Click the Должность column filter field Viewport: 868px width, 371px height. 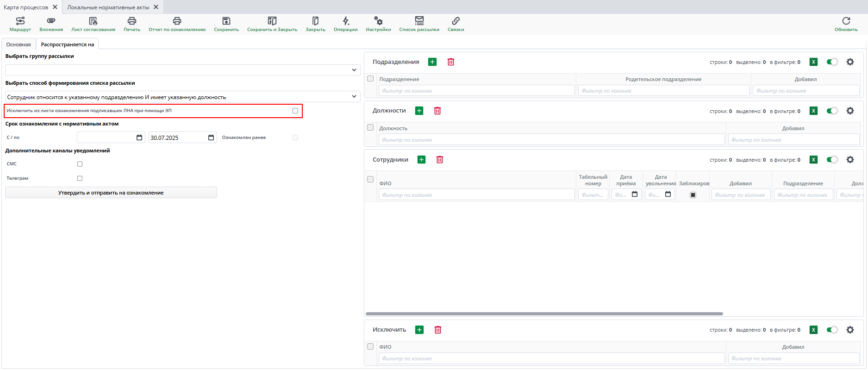[552, 139]
